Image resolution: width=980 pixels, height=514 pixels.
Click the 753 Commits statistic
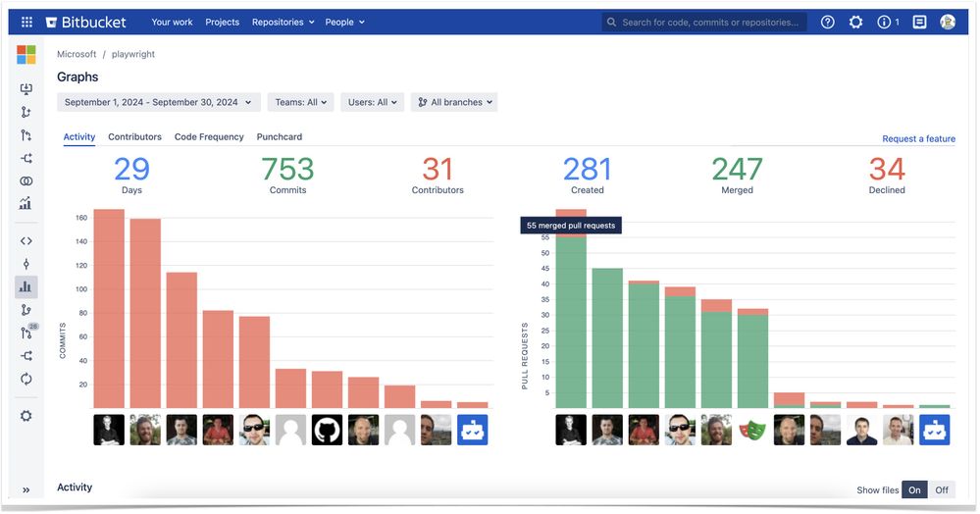click(x=288, y=175)
